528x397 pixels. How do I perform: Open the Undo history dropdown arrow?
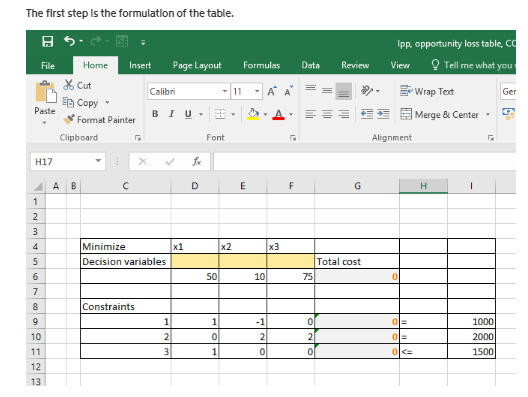(x=81, y=41)
